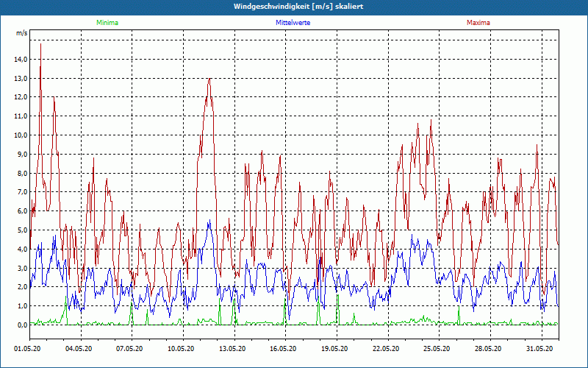The height and width of the screenshot is (368, 588).
Task: Click the Mittelwerte legend label
Action: (293, 23)
